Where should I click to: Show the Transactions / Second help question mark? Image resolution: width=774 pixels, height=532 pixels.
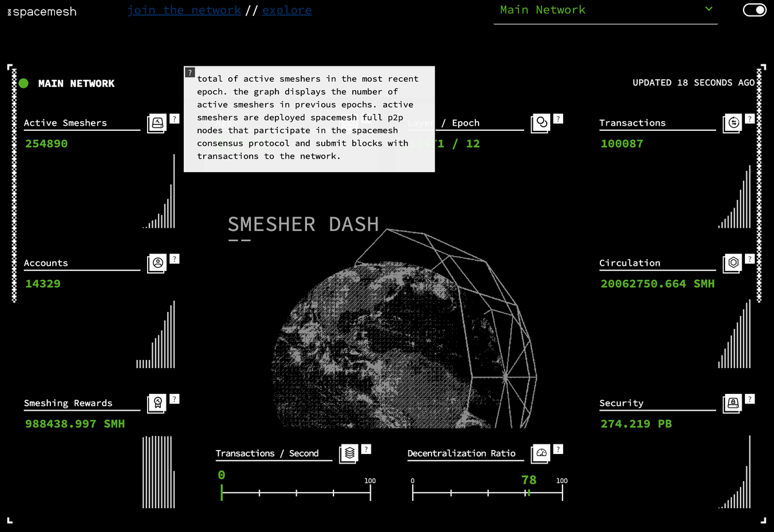(x=366, y=449)
